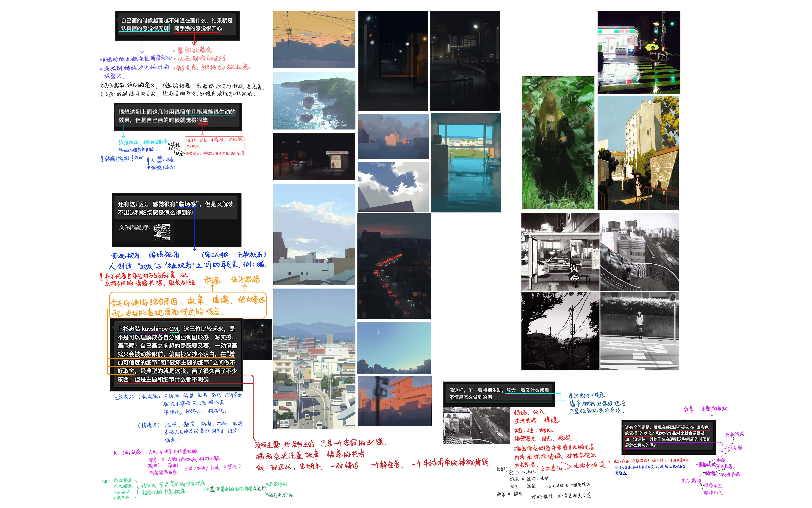812x508 pixels.
Task: Click blue underlined note '构图(构成)'
Action: [x=117, y=159]
